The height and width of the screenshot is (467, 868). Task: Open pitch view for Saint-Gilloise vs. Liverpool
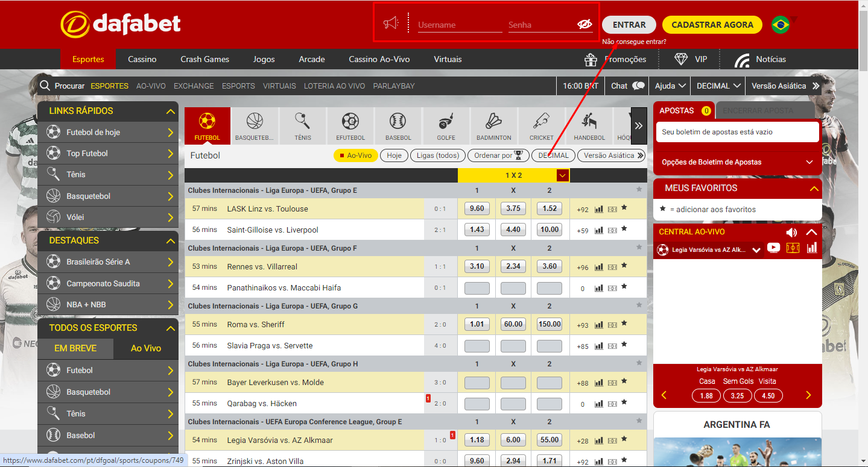click(612, 230)
